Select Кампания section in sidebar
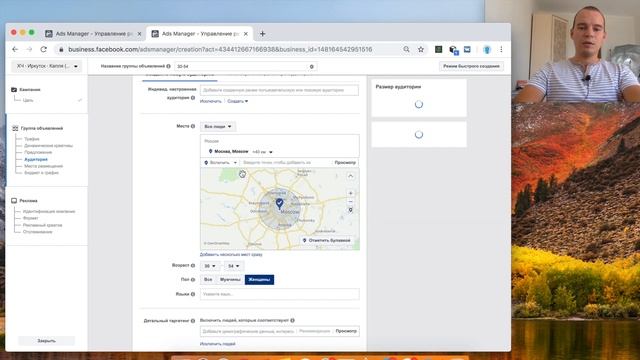 tap(29, 89)
